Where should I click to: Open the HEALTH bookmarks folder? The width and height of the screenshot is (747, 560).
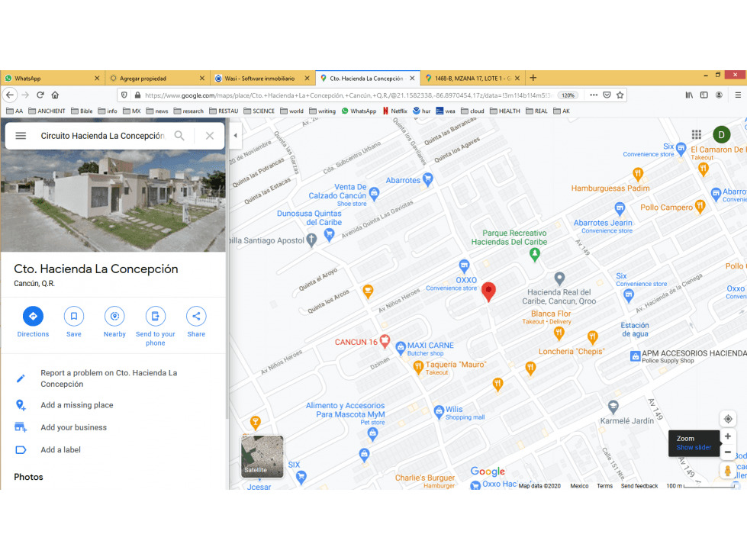tap(505, 111)
